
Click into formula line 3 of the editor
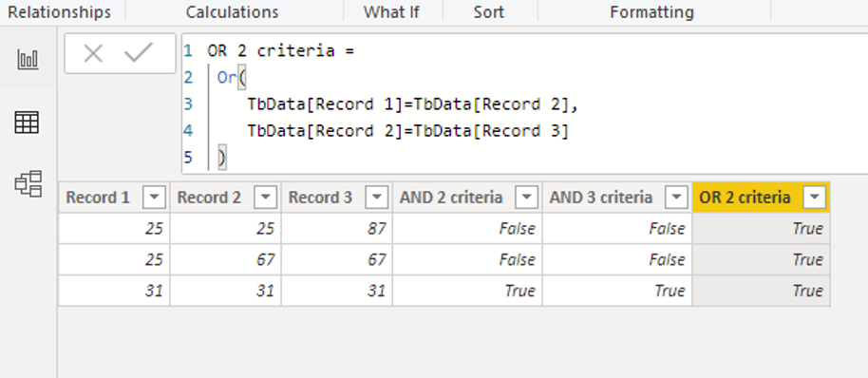click(x=413, y=104)
